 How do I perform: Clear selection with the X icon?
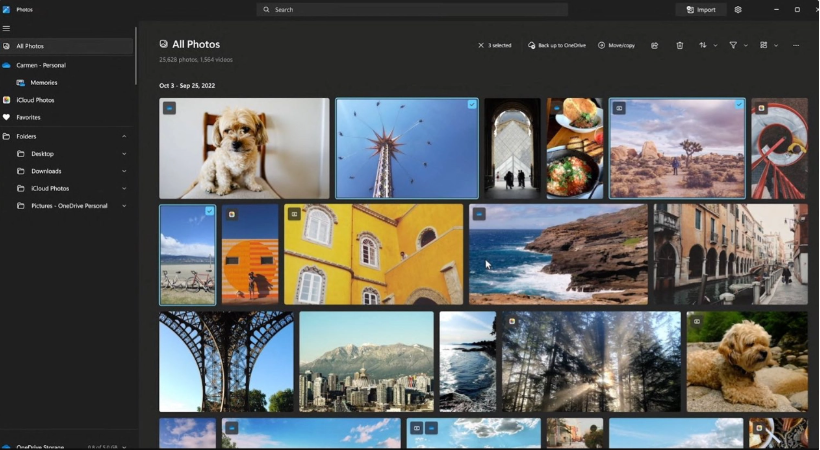(481, 45)
